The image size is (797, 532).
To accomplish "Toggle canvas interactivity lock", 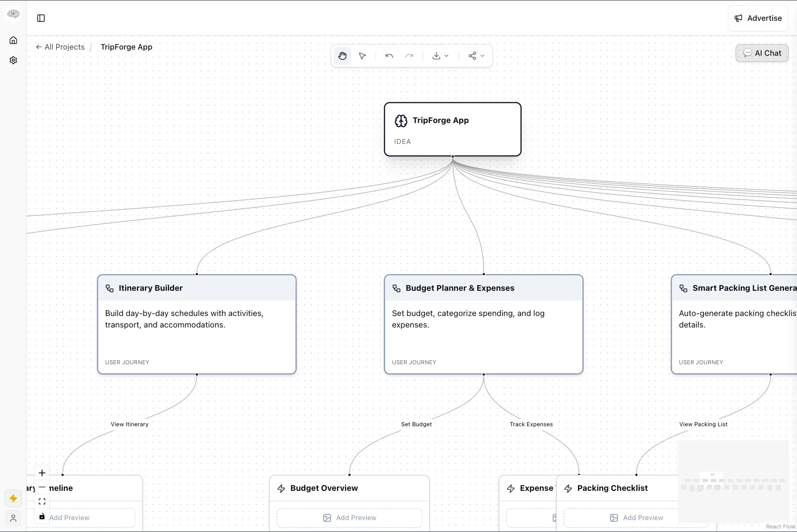I will pos(42,516).
